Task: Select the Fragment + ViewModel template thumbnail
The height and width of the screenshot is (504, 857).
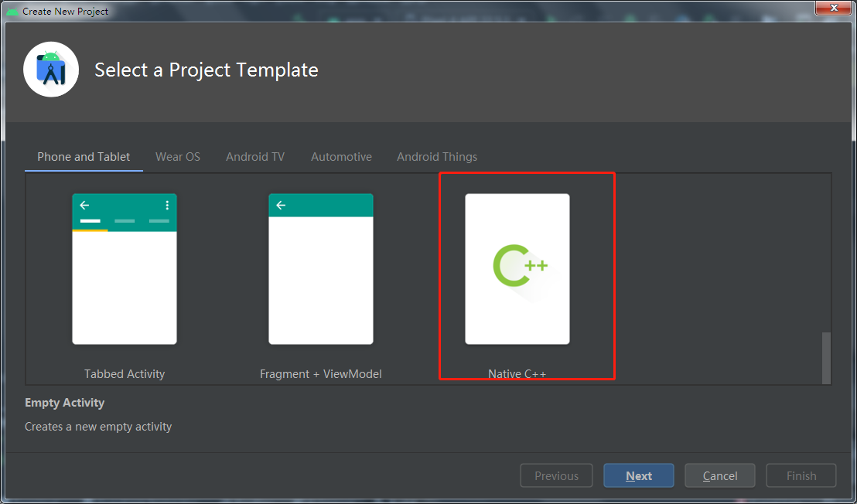Action: coord(321,269)
